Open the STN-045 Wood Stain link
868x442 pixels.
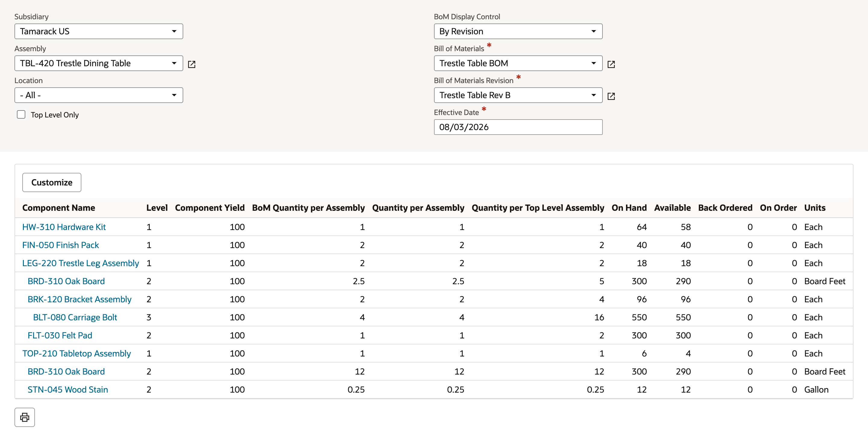pos(68,390)
